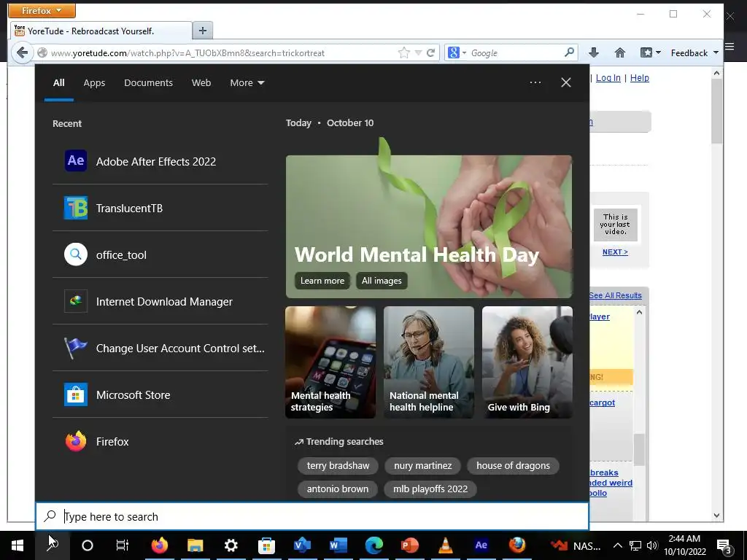
Task: Open National mental health helpline card
Action: [429, 362]
